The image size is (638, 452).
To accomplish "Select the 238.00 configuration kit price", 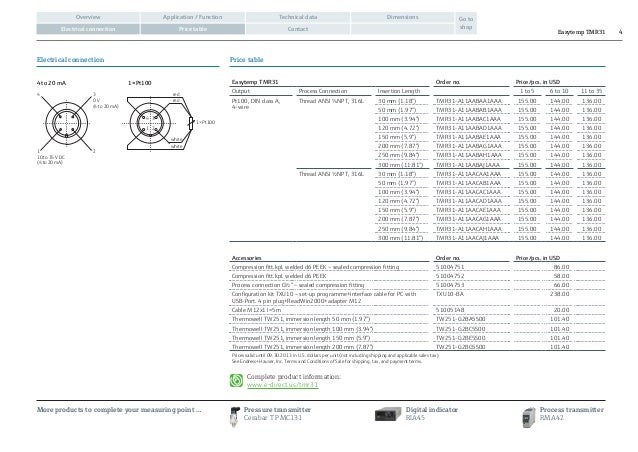I will 559,294.
